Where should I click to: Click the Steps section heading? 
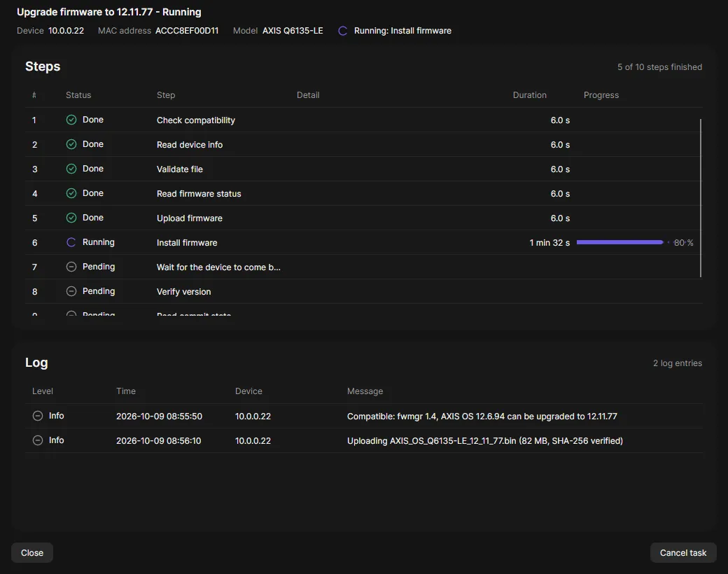(43, 66)
